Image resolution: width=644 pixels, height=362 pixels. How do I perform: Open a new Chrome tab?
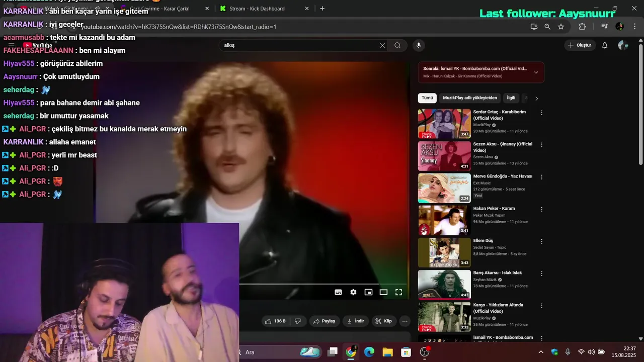pos(322,9)
